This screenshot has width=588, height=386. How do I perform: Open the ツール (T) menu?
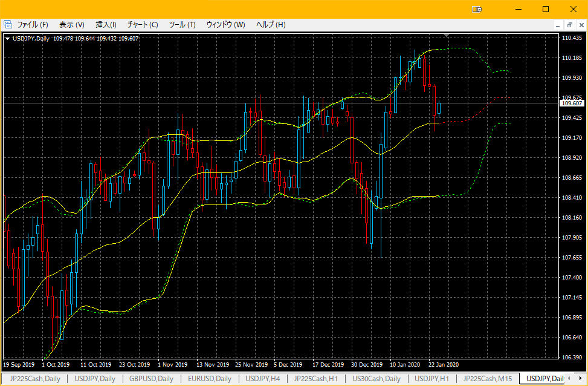point(183,25)
